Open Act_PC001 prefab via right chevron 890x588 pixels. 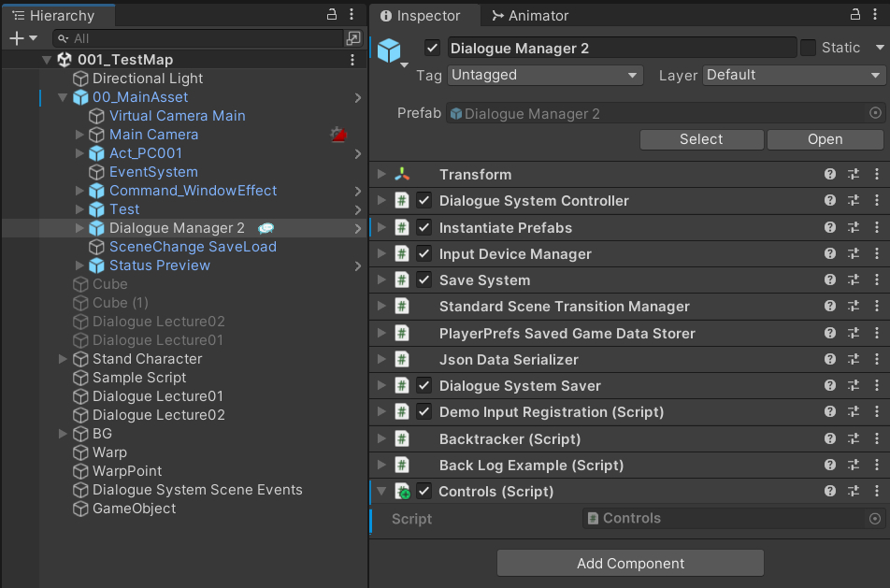[x=357, y=154]
